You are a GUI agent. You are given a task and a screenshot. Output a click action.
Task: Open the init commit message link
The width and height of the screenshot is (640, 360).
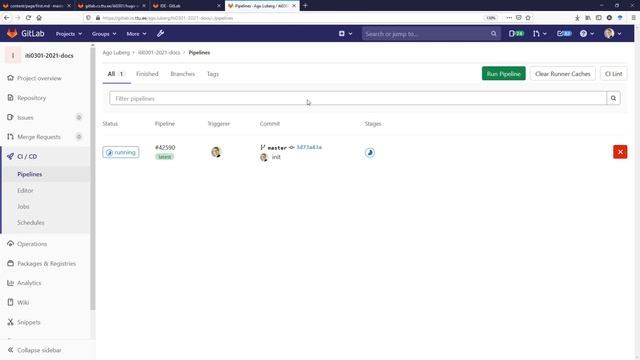coord(276,157)
